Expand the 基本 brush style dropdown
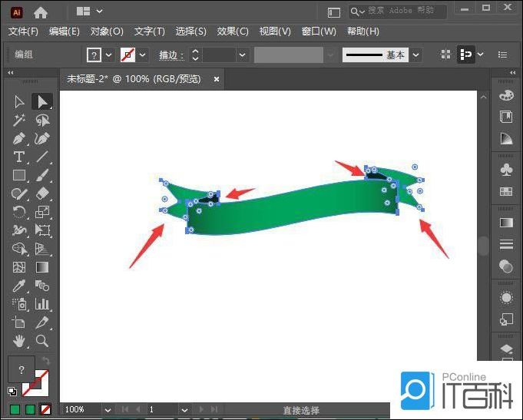523x420 pixels. click(415, 55)
